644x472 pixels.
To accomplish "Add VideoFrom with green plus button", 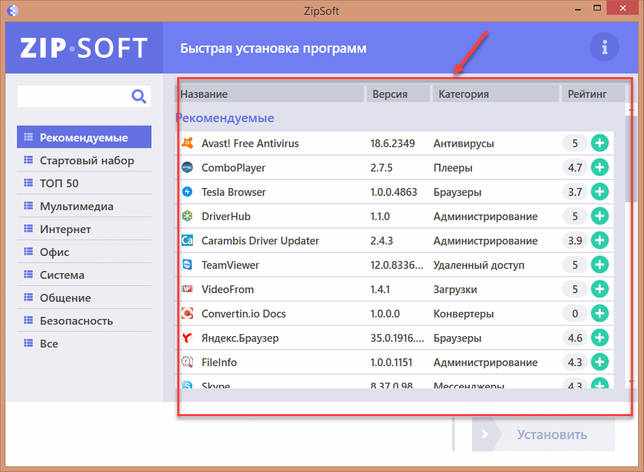I will [x=600, y=289].
